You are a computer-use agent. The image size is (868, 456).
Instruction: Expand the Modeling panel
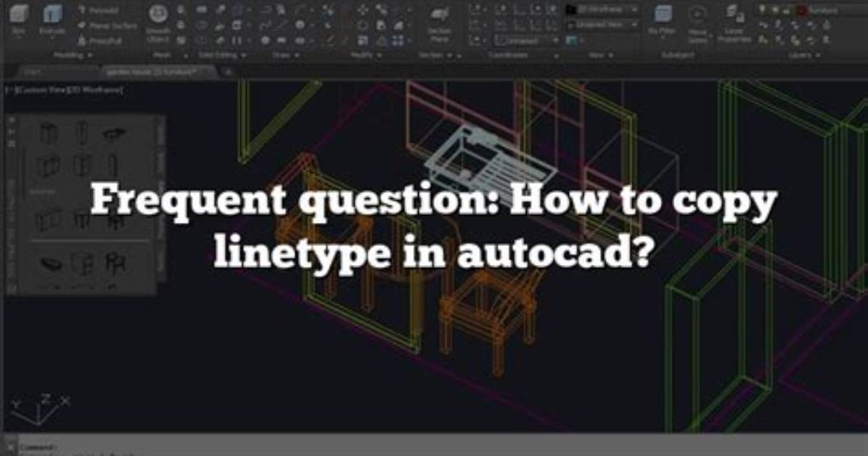pos(73,55)
